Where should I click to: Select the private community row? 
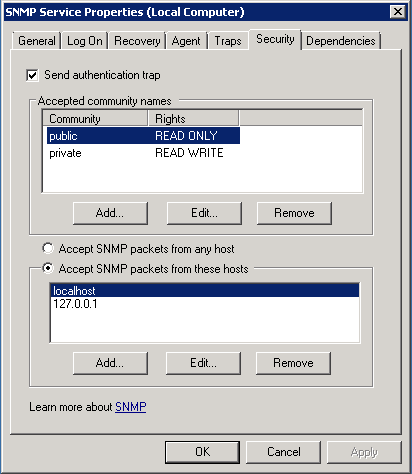[x=143, y=153]
